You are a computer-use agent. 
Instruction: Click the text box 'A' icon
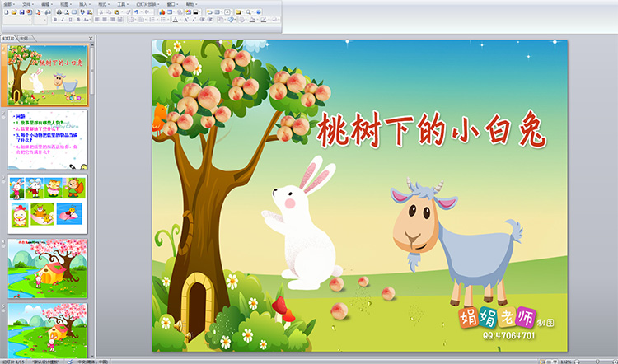pos(227,12)
